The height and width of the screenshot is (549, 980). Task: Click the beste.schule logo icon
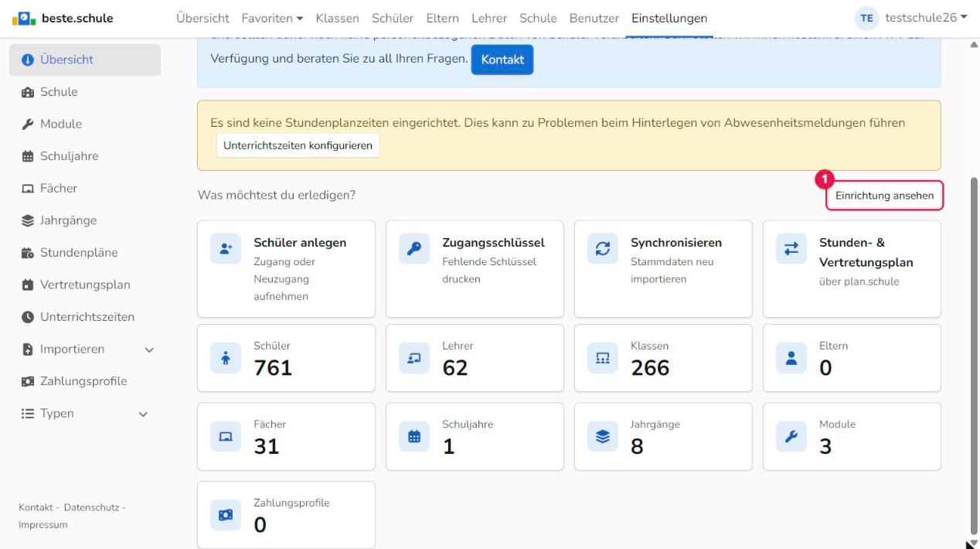coord(25,18)
